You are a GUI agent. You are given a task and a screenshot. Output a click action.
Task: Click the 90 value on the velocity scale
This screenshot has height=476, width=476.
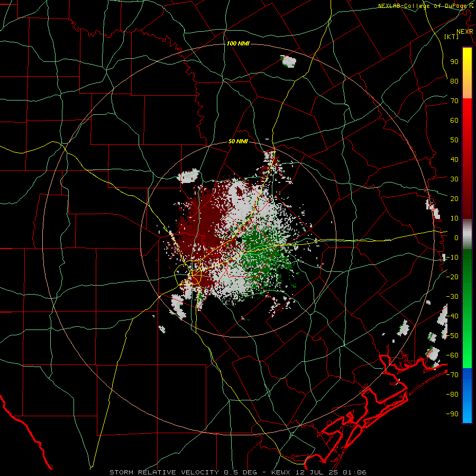pyautogui.click(x=454, y=62)
